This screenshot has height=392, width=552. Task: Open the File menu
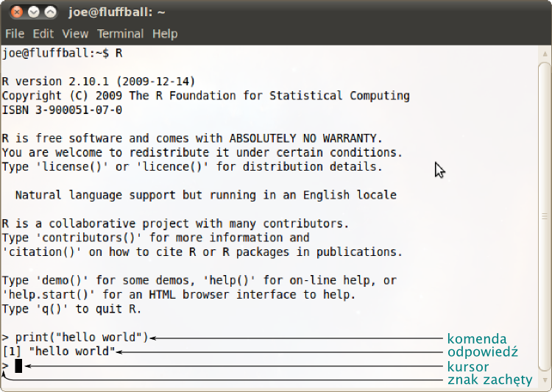pyautogui.click(x=15, y=34)
